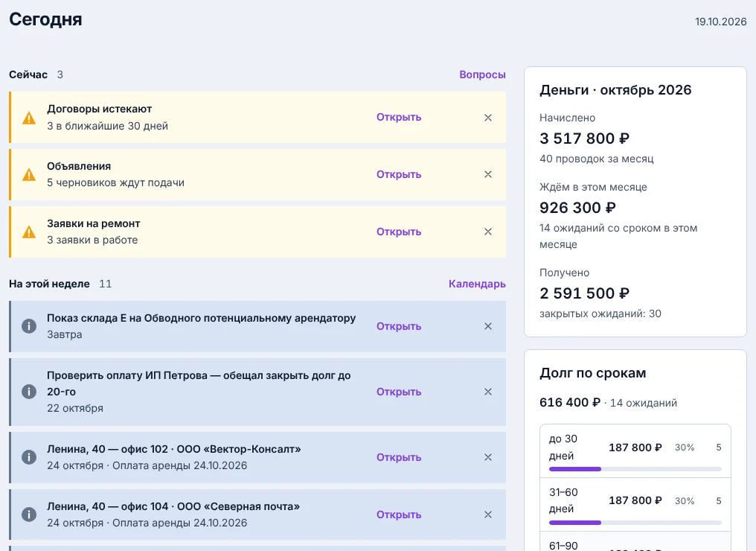Click the Ждём в этом месяце amount 926 300 ₽
756x551 pixels.
click(577, 208)
